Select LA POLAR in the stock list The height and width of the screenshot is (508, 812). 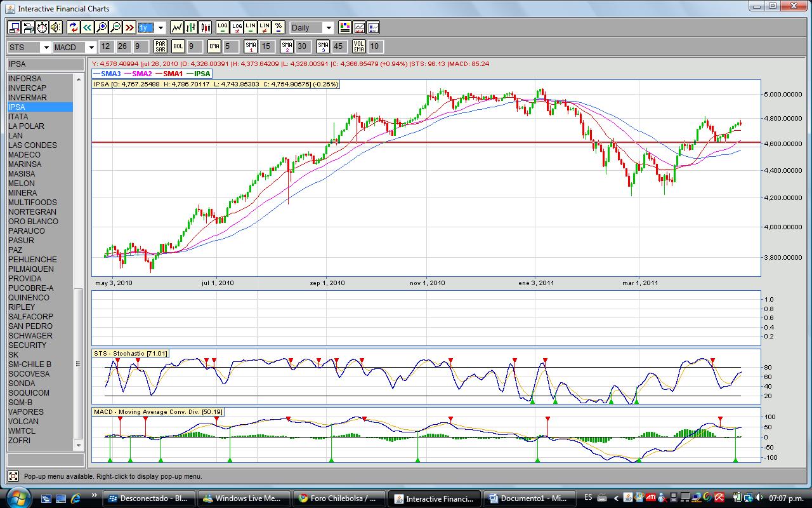[x=40, y=126]
